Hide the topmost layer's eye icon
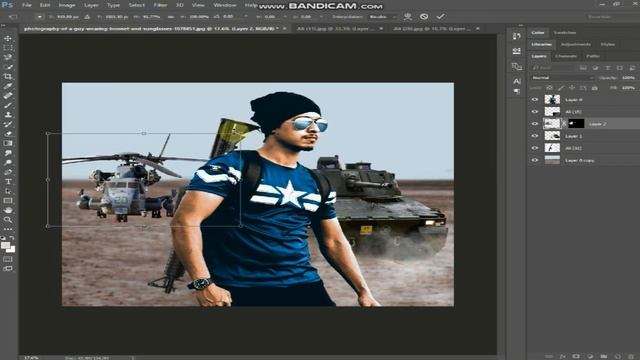Image resolution: width=640 pixels, height=360 pixels. [535, 100]
